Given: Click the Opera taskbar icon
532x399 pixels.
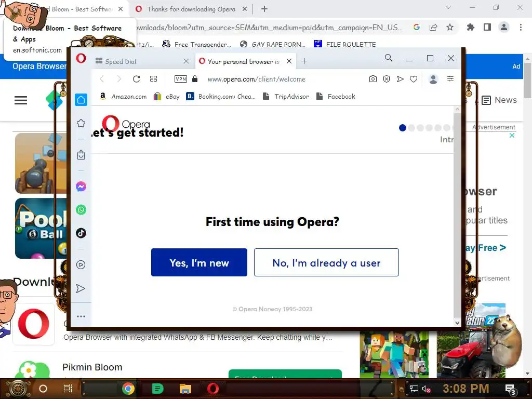Looking at the screenshot, I should [x=213, y=389].
